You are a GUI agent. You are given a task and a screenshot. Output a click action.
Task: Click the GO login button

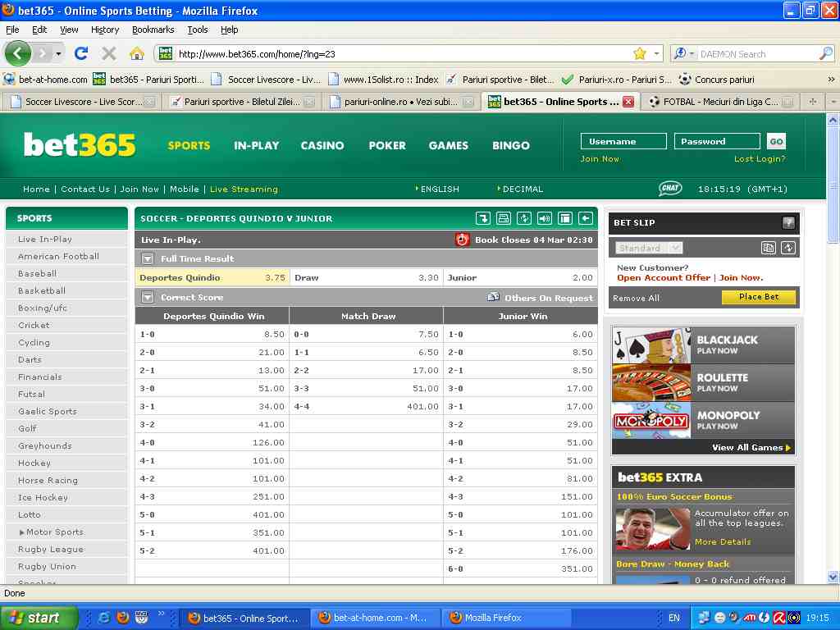click(776, 141)
